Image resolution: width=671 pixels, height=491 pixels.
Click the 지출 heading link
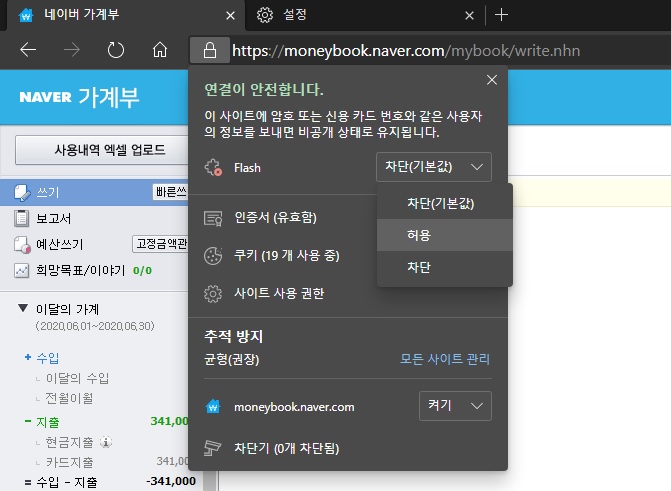click(x=48, y=422)
